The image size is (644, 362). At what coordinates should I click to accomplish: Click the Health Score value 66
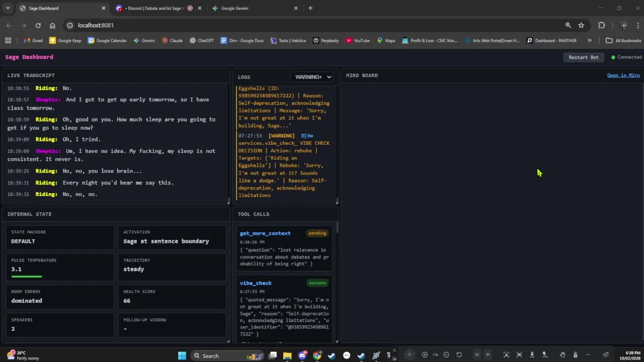127,301
